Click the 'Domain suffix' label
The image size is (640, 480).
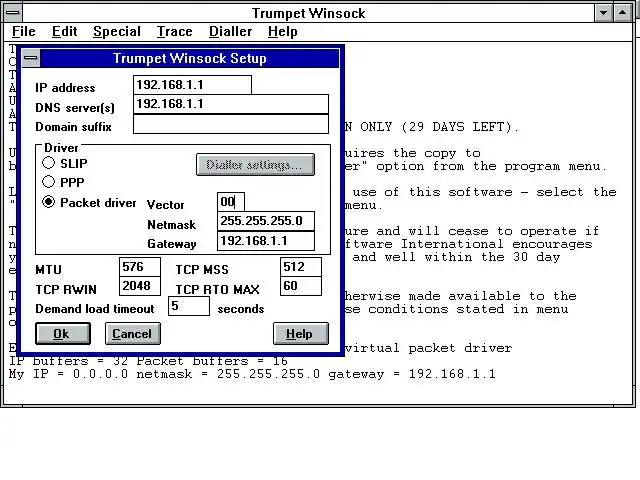73,127
